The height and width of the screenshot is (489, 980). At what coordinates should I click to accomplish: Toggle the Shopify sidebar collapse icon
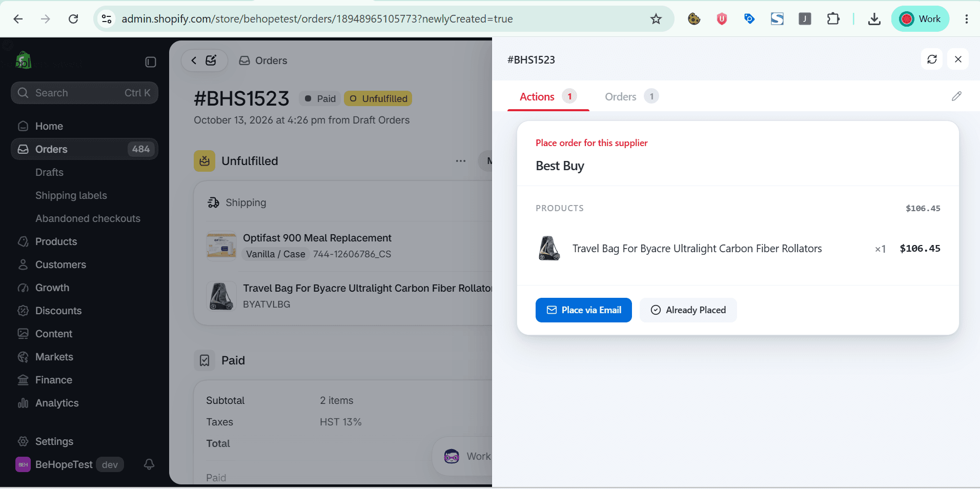pos(151,62)
